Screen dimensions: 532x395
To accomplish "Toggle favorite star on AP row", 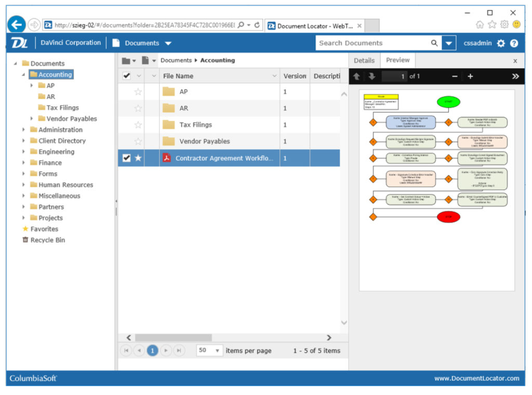I will 138,91.
